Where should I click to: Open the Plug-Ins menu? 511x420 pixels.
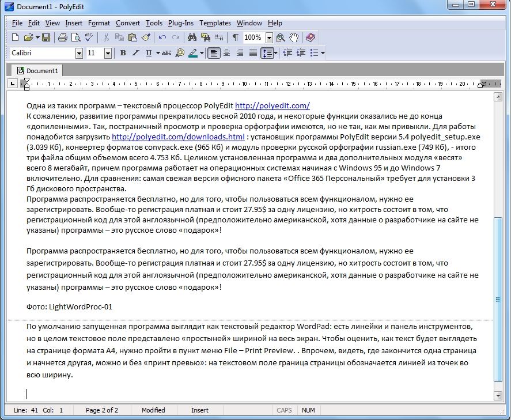[181, 23]
